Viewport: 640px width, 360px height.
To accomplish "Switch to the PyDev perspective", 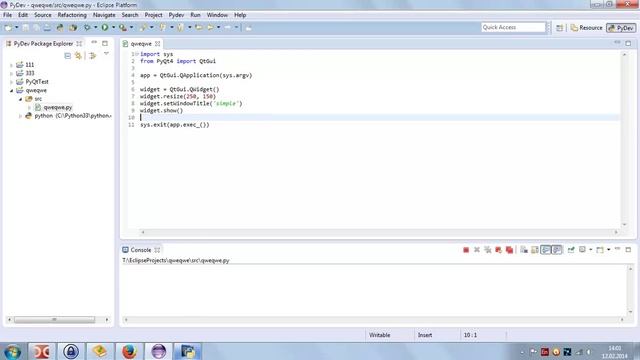I will (621, 28).
